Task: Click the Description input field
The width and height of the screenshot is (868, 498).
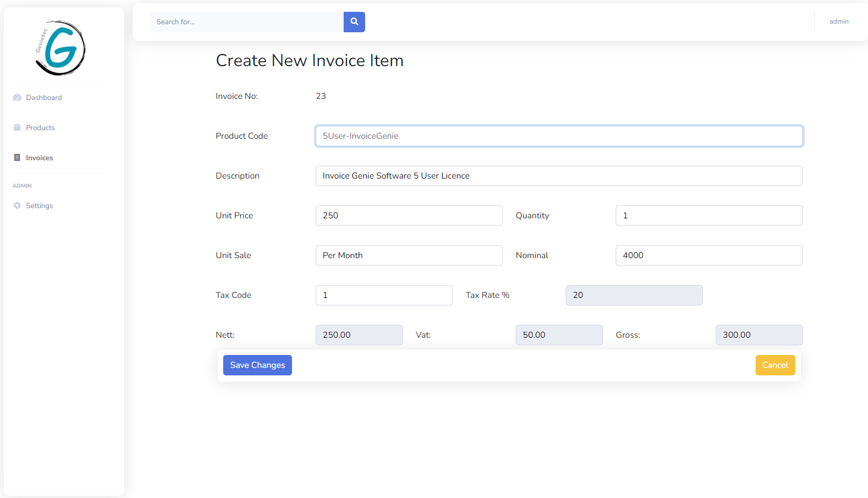Action: click(559, 176)
